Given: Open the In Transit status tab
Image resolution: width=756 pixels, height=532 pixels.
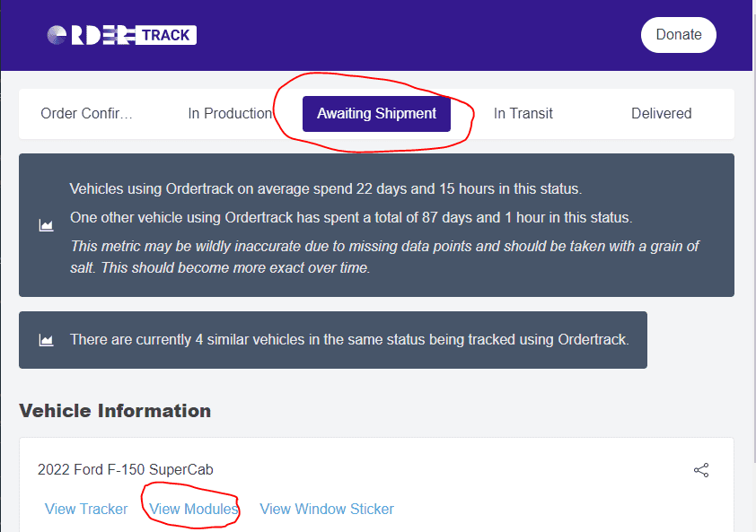Looking at the screenshot, I should [x=523, y=114].
